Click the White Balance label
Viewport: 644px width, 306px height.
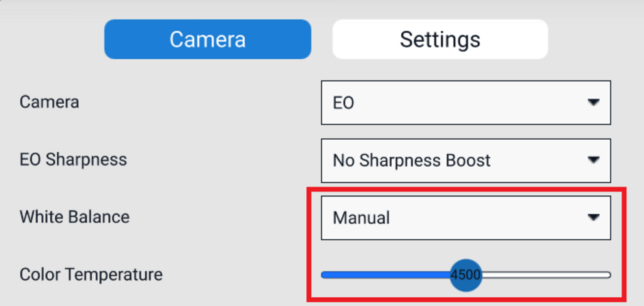(74, 217)
